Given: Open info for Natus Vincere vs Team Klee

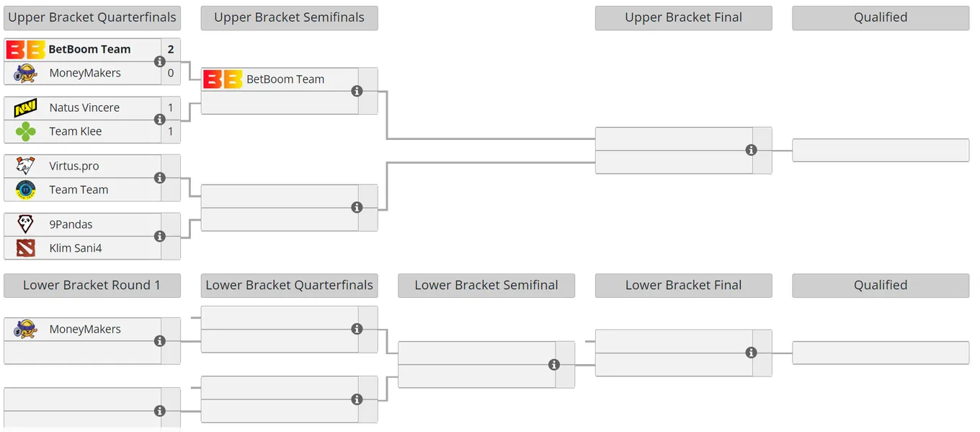Looking at the screenshot, I should [160, 120].
